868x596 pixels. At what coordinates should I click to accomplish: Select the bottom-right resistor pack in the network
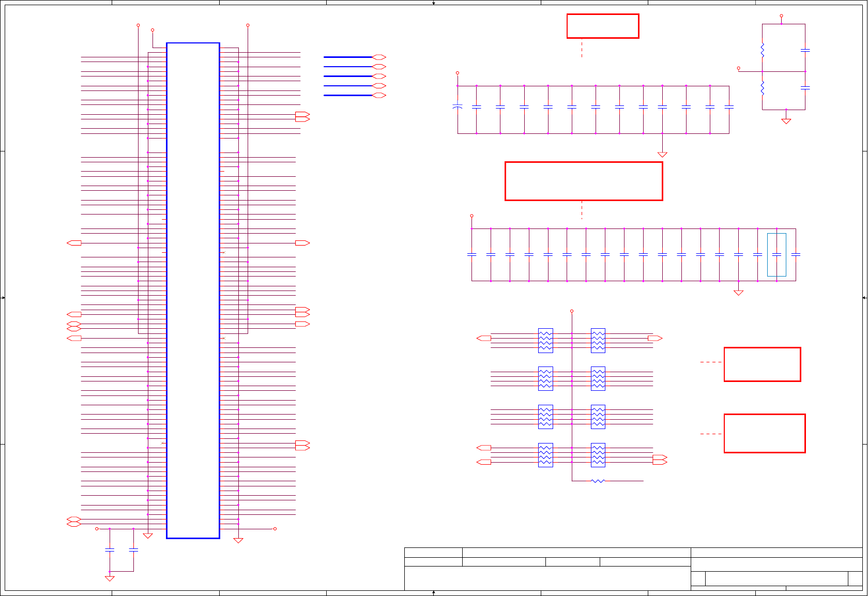click(598, 455)
